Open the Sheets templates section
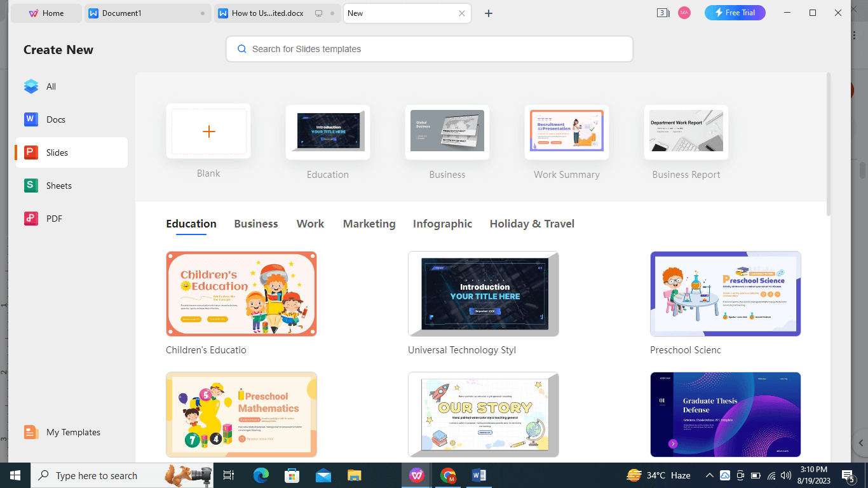Image resolution: width=868 pixels, height=488 pixels. (58, 186)
